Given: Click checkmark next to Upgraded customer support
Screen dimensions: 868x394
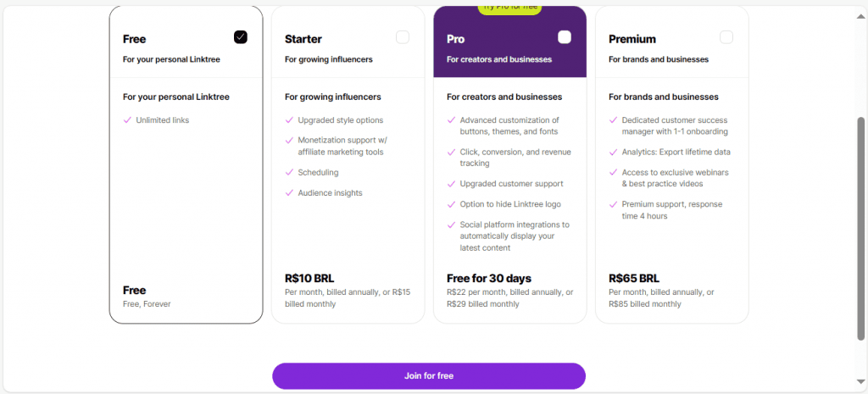Looking at the screenshot, I should point(451,184).
